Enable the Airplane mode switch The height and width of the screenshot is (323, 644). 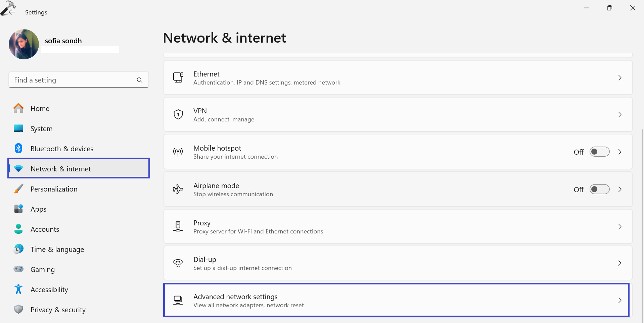click(x=599, y=189)
